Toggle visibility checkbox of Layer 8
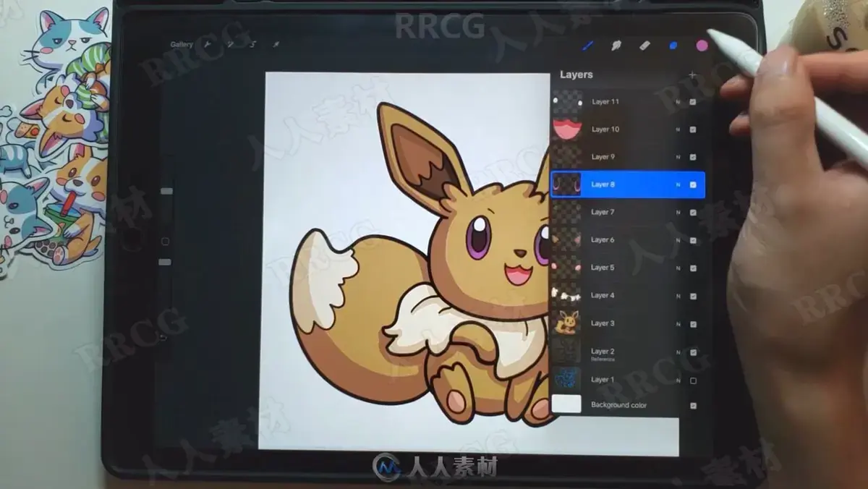The image size is (868, 489). tap(693, 185)
